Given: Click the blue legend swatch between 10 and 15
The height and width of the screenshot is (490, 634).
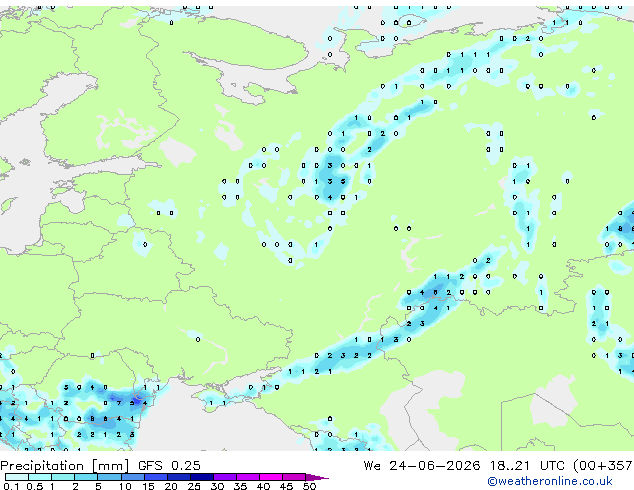Looking at the screenshot, I should [x=132, y=477].
